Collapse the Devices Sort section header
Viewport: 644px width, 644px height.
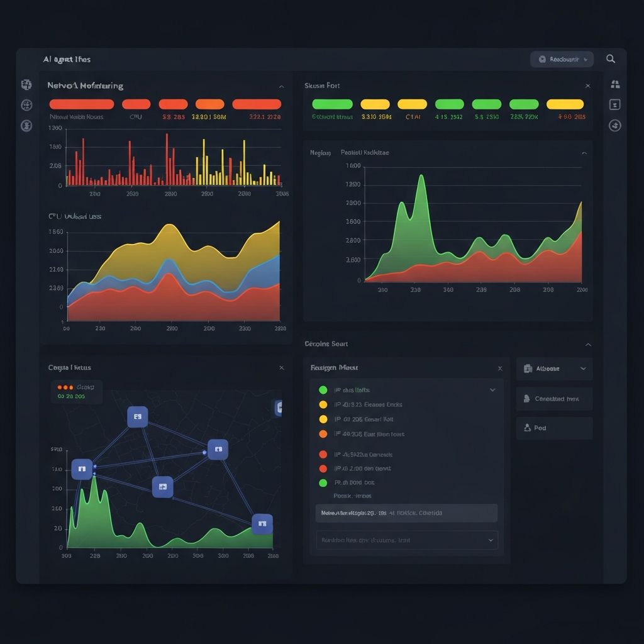click(587, 345)
